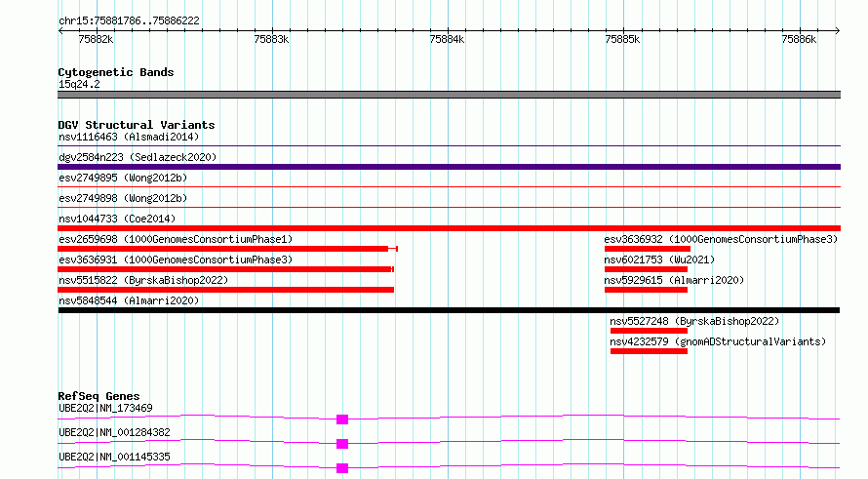Click the thick red nsv1044733 variant bar

[x=449, y=228]
